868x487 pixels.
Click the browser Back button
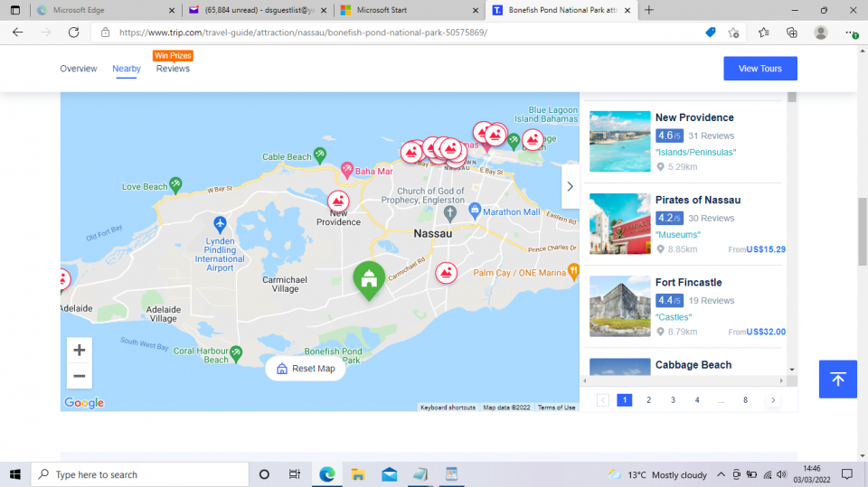point(18,33)
